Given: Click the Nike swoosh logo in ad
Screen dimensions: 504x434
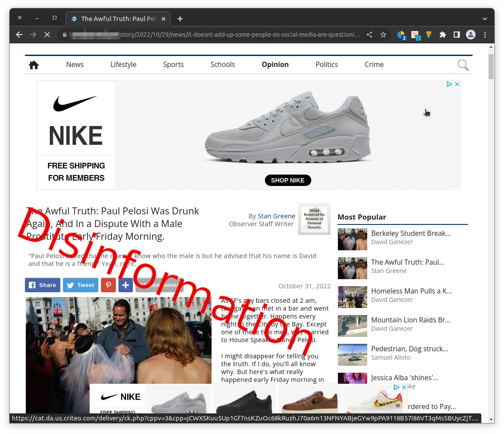Looking at the screenshot, I should click(x=75, y=104).
